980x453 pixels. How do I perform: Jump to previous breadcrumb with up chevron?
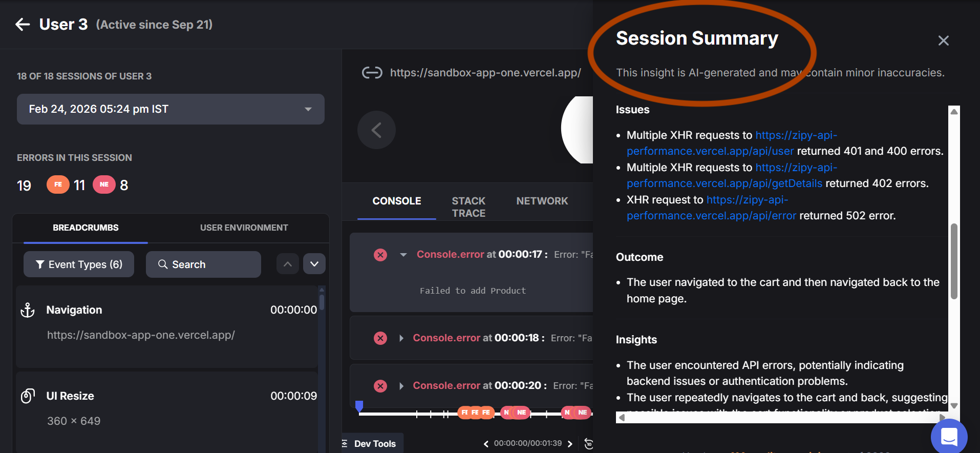click(288, 264)
